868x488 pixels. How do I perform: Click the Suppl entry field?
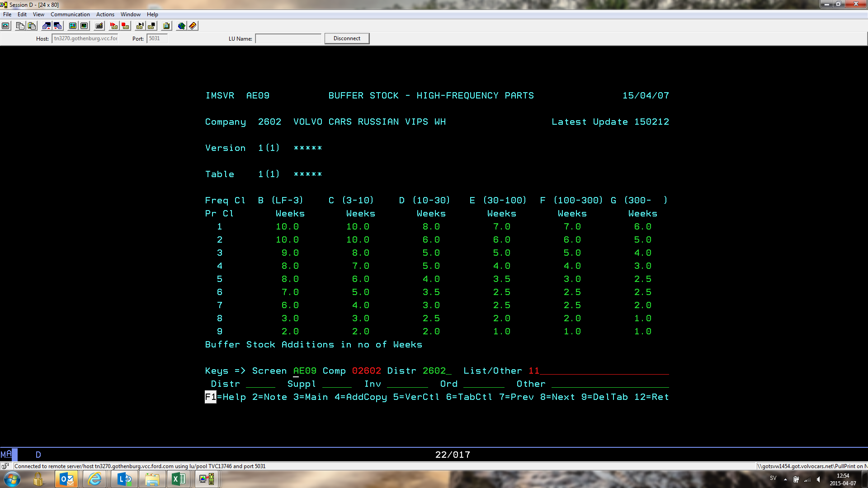coord(337,384)
